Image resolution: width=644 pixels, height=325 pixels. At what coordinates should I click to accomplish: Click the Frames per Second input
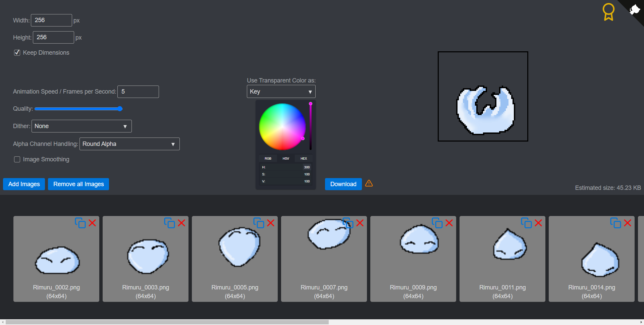click(x=138, y=92)
